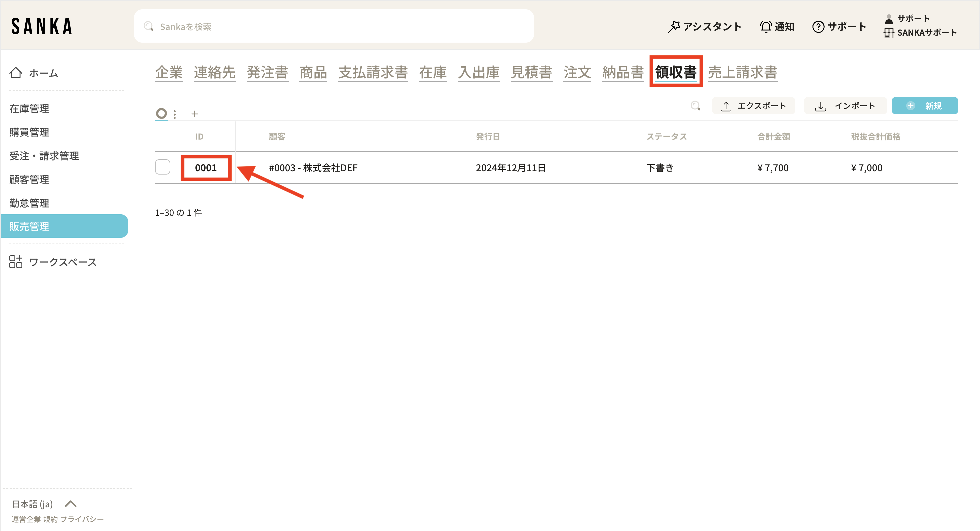Switch to the 売上請求書 tab

pos(742,72)
